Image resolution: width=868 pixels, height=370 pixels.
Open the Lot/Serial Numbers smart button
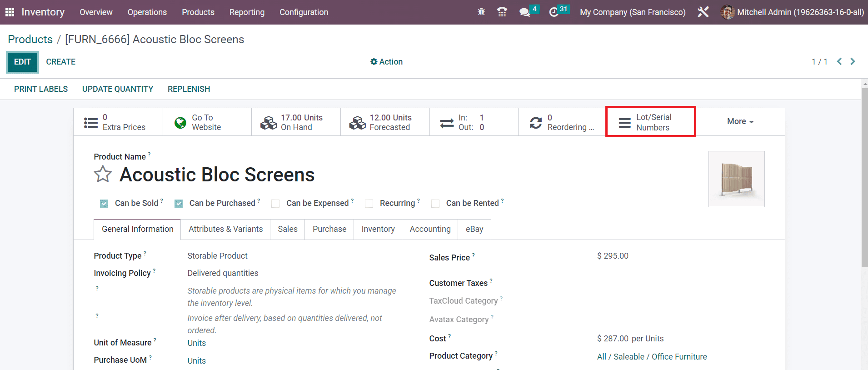[650, 122]
